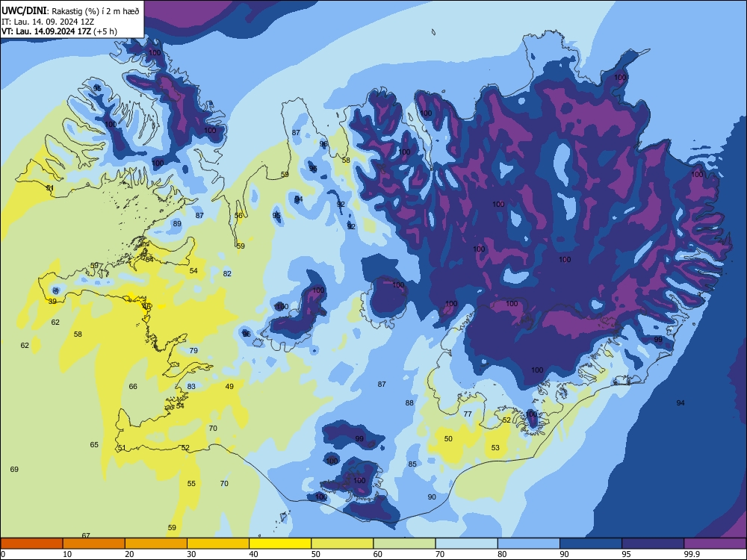Select the "IT: Lau. 14. 09. 2024 12Z" line

point(48,22)
